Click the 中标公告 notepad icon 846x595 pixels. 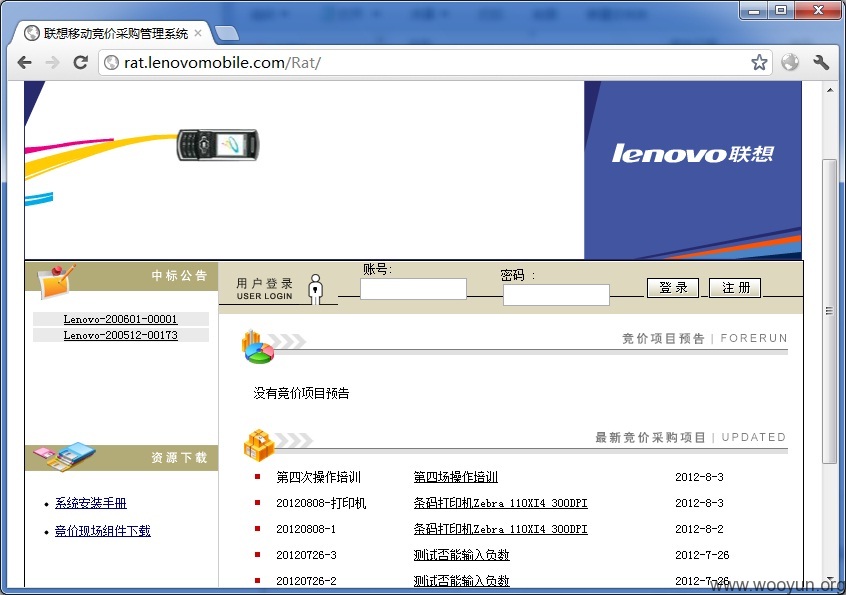click(56, 281)
